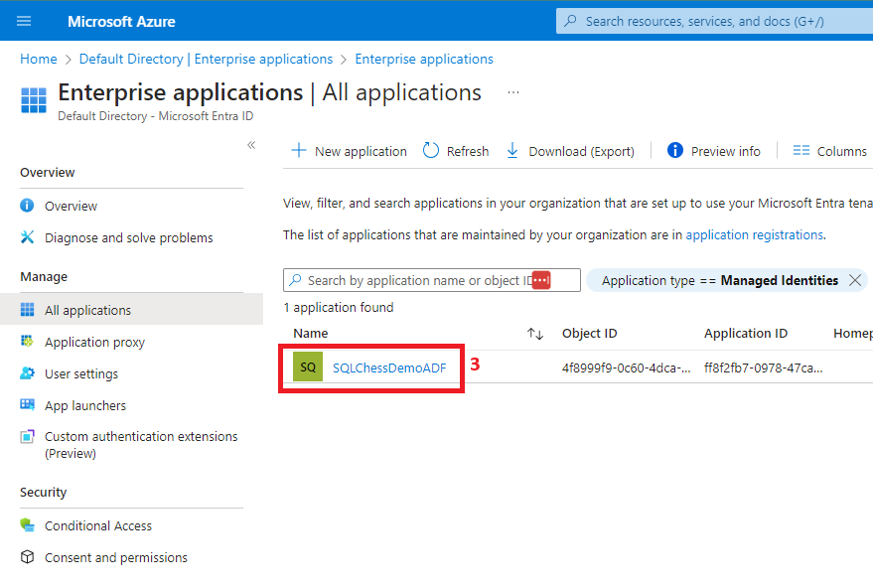This screenshot has height=588, width=873.
Task: Click the Object ID column header
Action: tap(590, 333)
